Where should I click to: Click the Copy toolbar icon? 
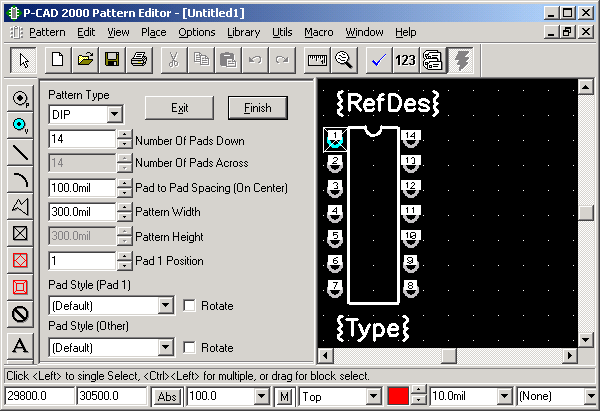point(201,60)
